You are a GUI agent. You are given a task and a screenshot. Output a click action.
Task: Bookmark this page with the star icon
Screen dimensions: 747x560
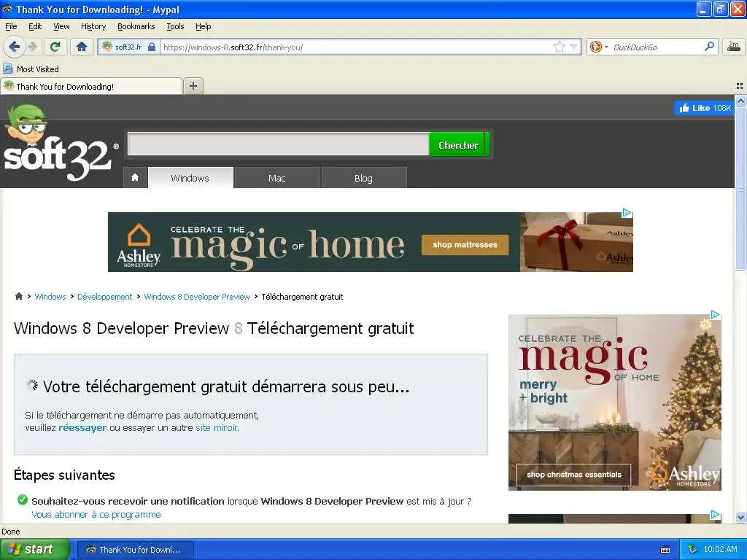click(560, 47)
